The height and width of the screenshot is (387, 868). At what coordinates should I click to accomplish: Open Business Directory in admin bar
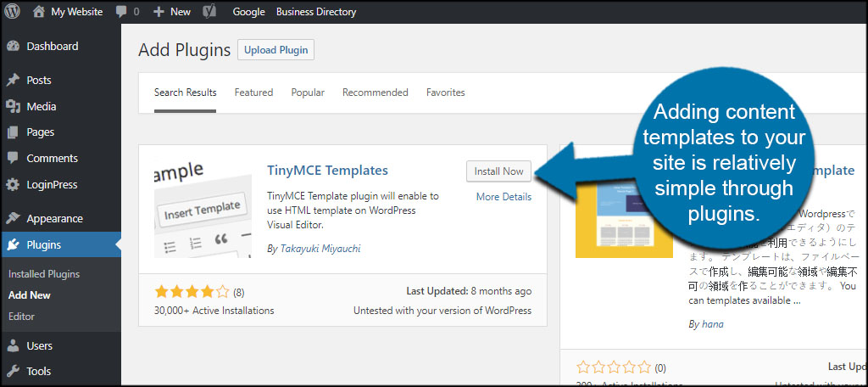click(316, 12)
